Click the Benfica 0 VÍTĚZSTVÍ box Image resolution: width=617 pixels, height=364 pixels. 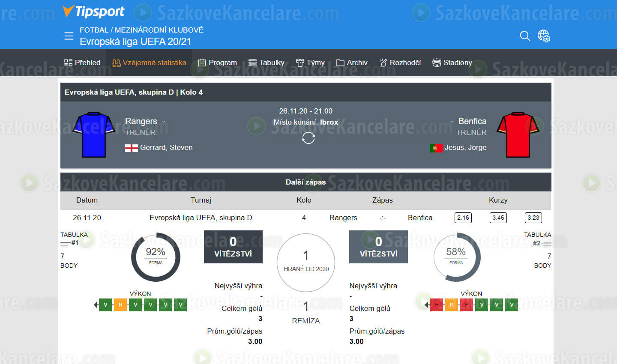[x=378, y=247]
